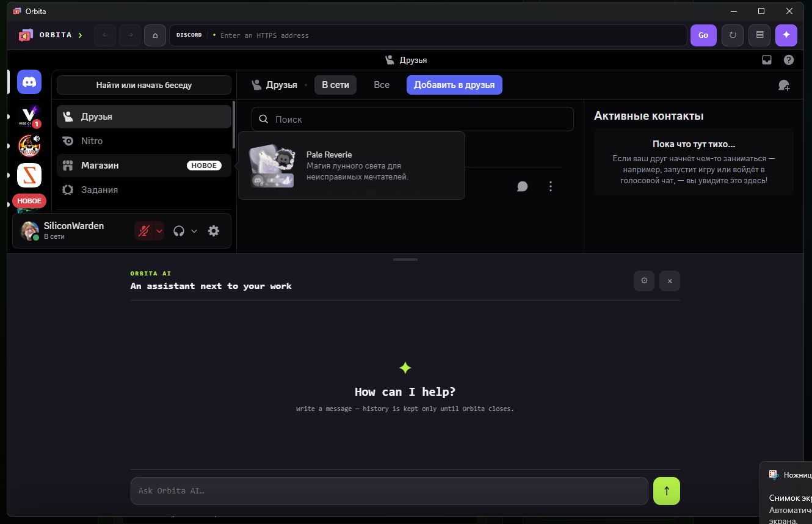The height and width of the screenshot is (524, 812).
Task: Click the new group DM icon
Action: [784, 86]
